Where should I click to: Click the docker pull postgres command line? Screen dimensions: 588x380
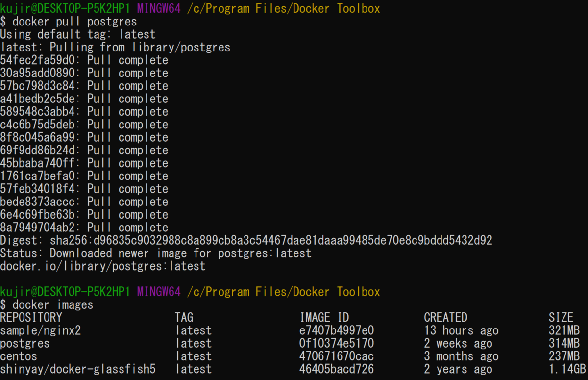point(73,21)
